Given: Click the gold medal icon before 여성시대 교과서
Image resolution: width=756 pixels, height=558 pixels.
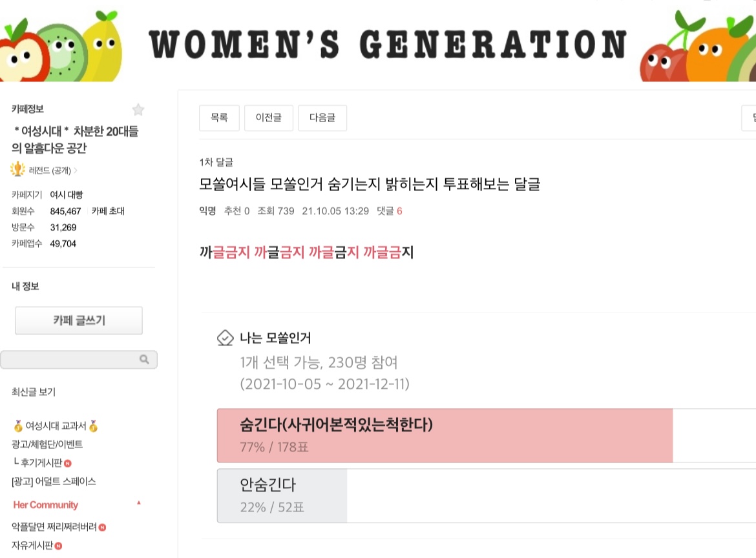Looking at the screenshot, I should (x=17, y=426).
